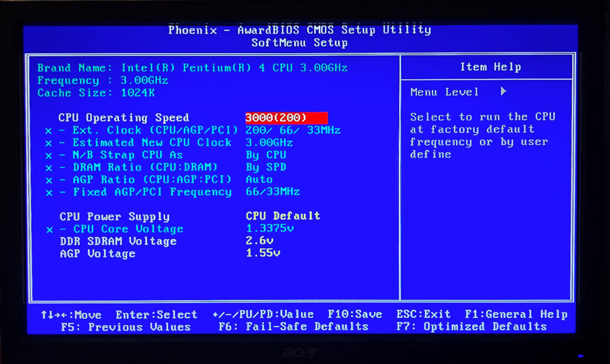The width and height of the screenshot is (610, 364).
Task: Click the F5: Previous Values hint
Action: [126, 327]
